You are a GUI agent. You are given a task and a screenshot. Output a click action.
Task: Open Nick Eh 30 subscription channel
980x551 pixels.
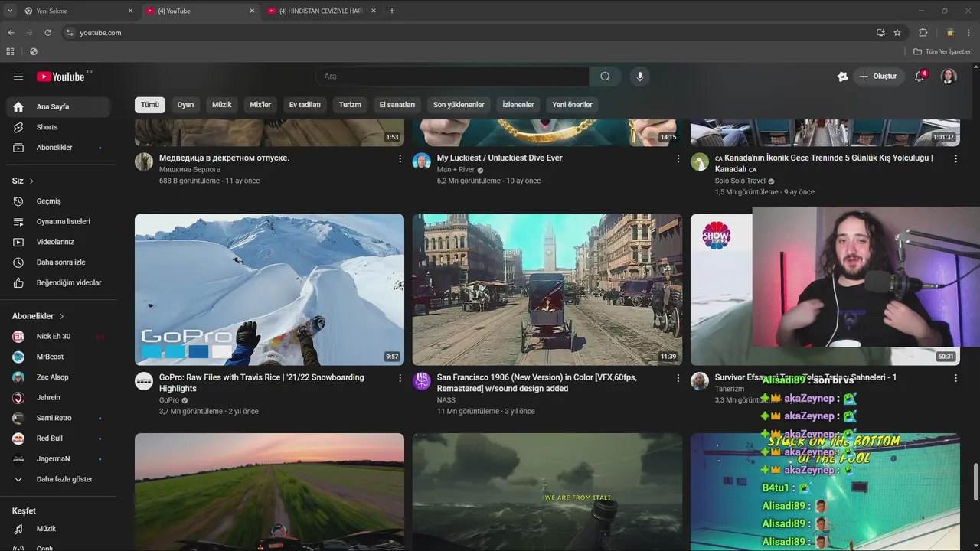(x=58, y=336)
